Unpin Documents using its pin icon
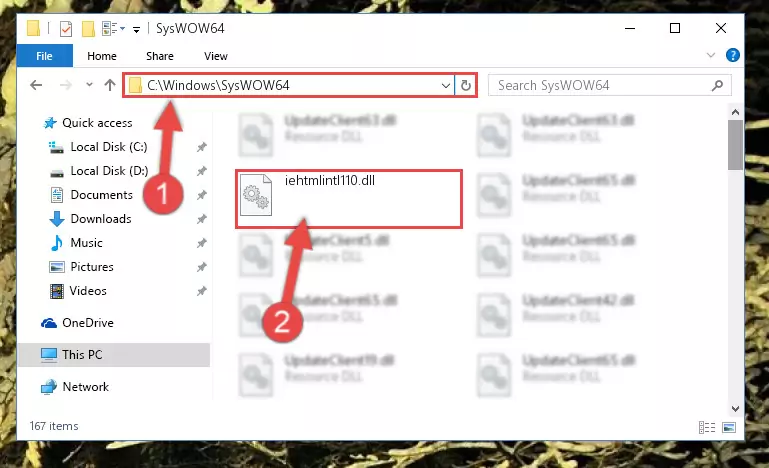 pyautogui.click(x=202, y=195)
